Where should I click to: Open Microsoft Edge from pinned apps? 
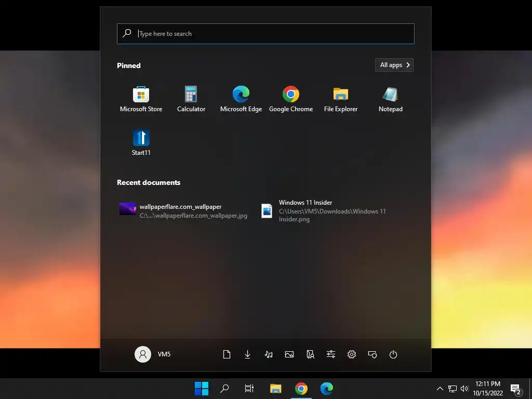coord(241,99)
